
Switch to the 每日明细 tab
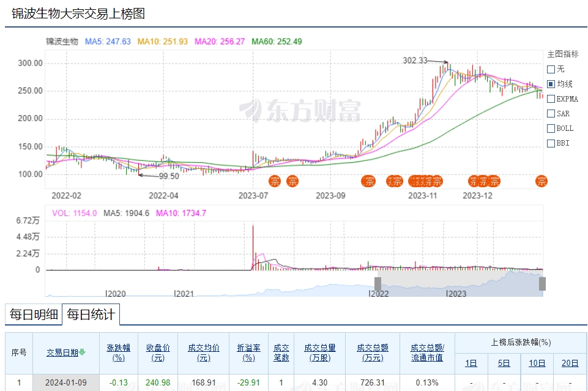click(x=34, y=315)
